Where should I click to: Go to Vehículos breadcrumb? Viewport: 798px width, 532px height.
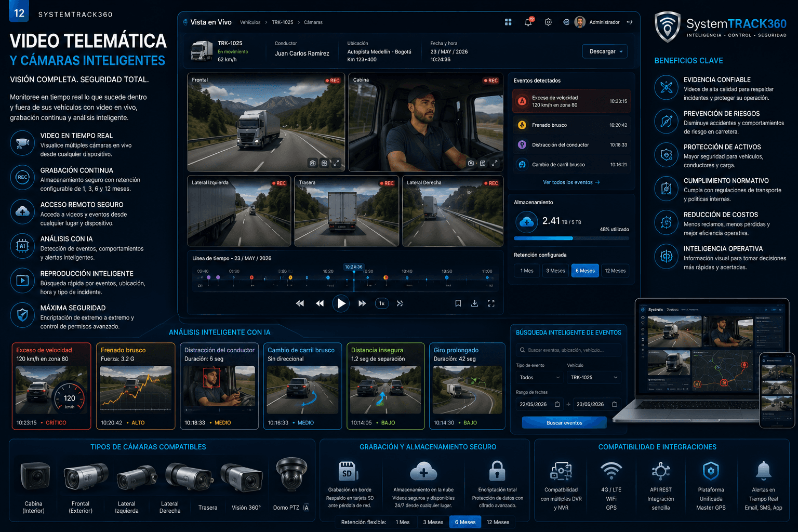250,22
